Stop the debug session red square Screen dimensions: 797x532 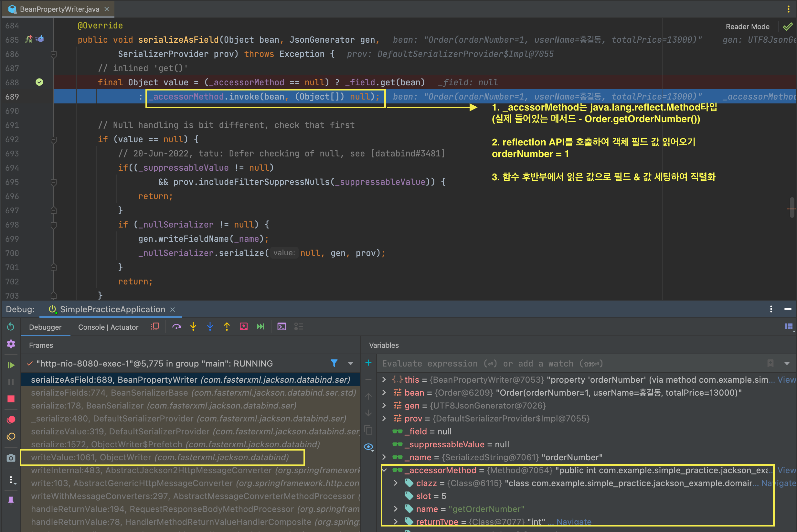point(11,399)
